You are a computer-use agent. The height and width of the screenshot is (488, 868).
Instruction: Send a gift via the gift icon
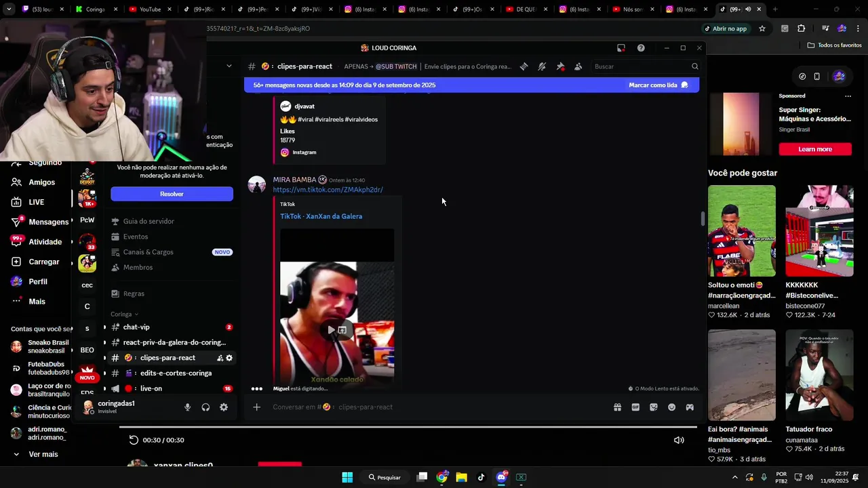(x=618, y=407)
